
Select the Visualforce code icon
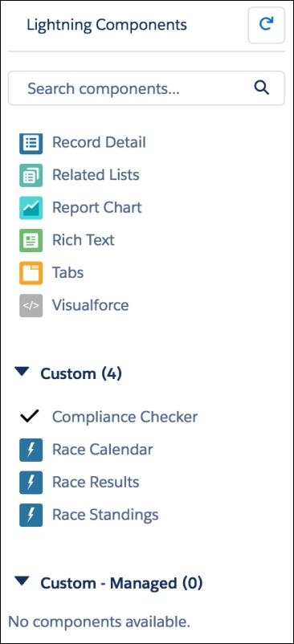click(x=31, y=305)
